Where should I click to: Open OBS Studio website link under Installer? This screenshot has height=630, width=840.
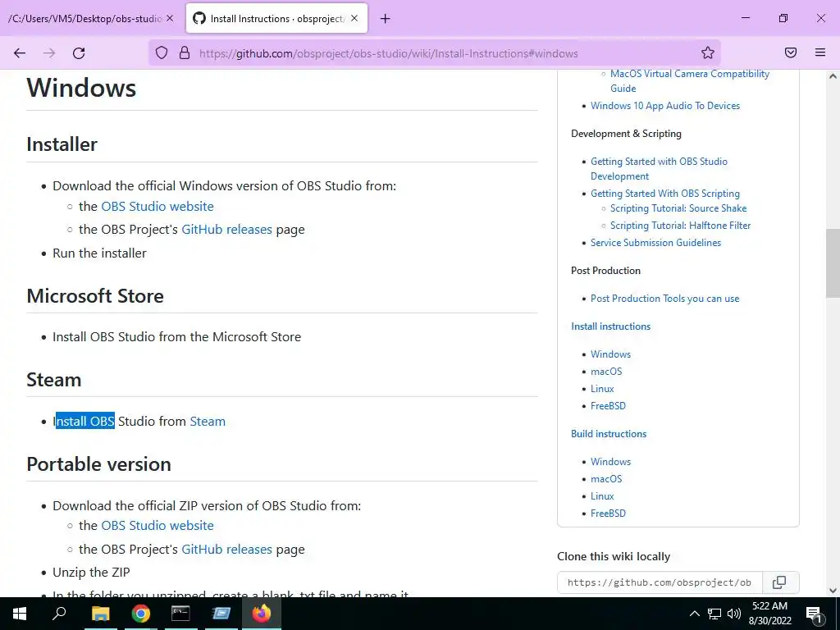(x=157, y=206)
